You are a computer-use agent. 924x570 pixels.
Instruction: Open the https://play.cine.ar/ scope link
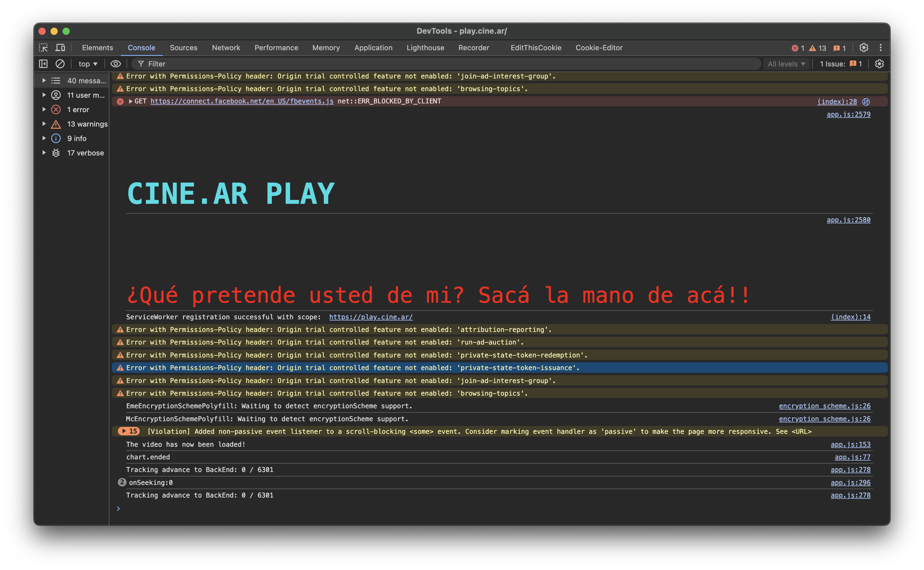pos(371,317)
